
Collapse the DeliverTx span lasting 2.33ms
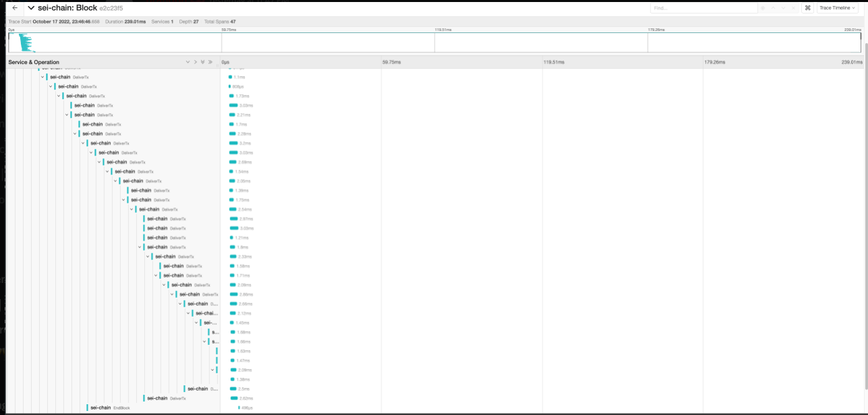(148, 256)
